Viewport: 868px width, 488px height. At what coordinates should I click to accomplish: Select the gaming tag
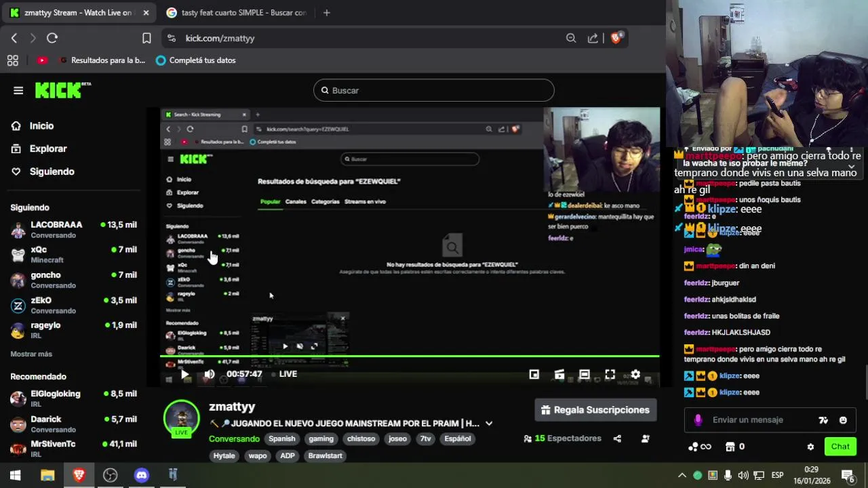point(321,439)
